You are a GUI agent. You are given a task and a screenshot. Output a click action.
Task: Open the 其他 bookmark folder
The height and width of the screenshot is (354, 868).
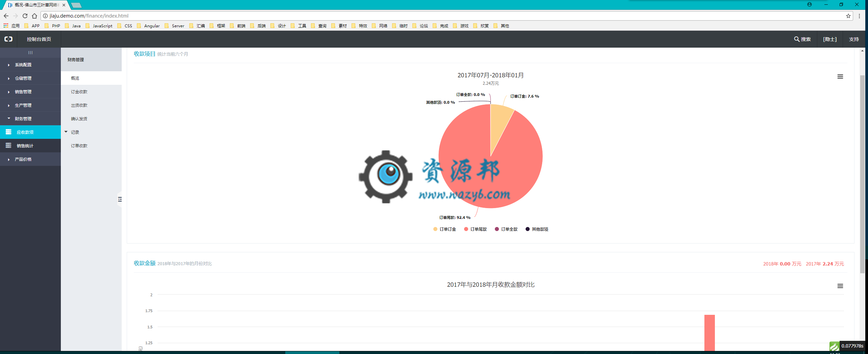[501, 26]
